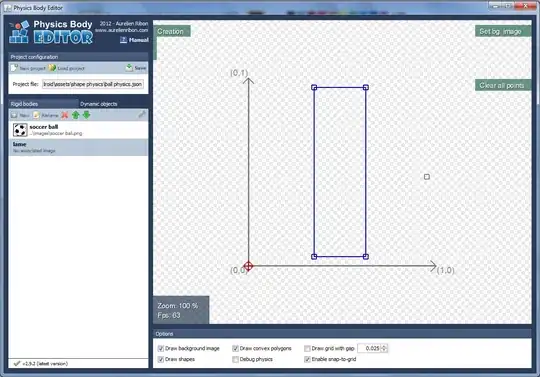Delete selected body with red X
Screen dimensions: 540x377
(x=64, y=115)
